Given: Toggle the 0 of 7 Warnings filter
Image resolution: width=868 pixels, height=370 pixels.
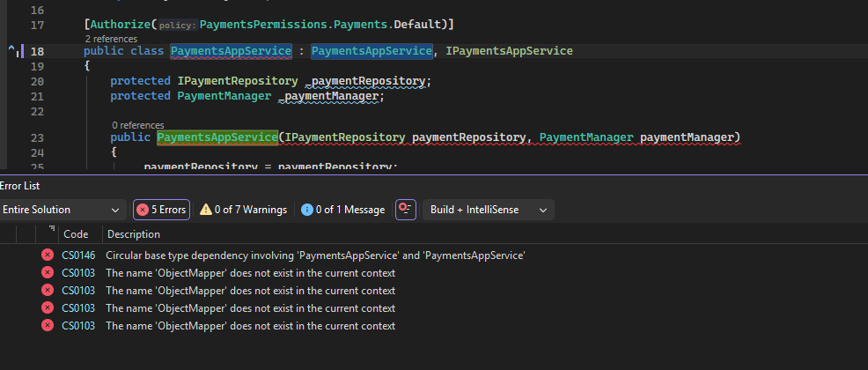Looking at the screenshot, I should tap(243, 210).
